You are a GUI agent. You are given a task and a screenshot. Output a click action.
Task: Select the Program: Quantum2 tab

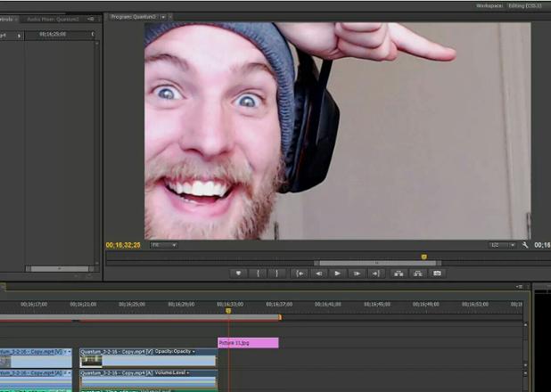(133, 17)
